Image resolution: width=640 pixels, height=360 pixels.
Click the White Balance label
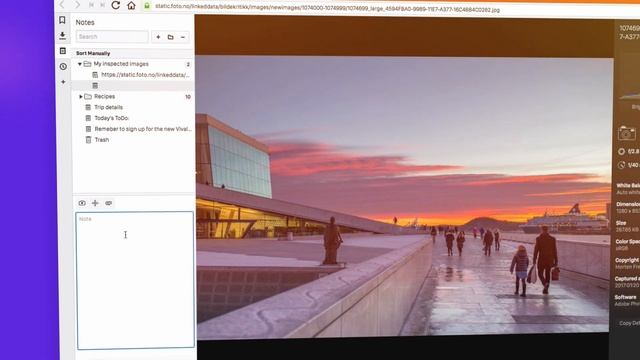[628, 186]
